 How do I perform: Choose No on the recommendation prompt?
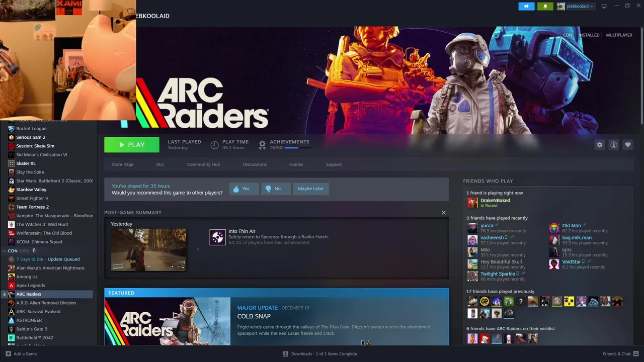pos(276,189)
